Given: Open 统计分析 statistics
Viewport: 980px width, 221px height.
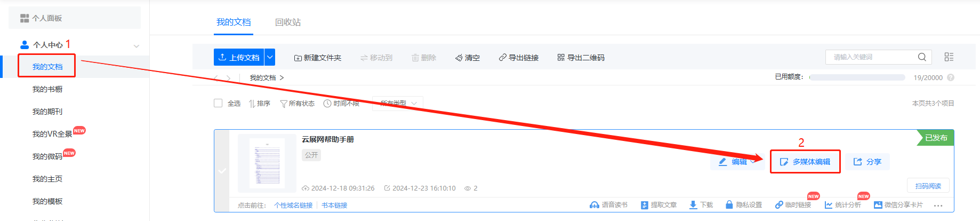Looking at the screenshot, I should [x=842, y=205].
